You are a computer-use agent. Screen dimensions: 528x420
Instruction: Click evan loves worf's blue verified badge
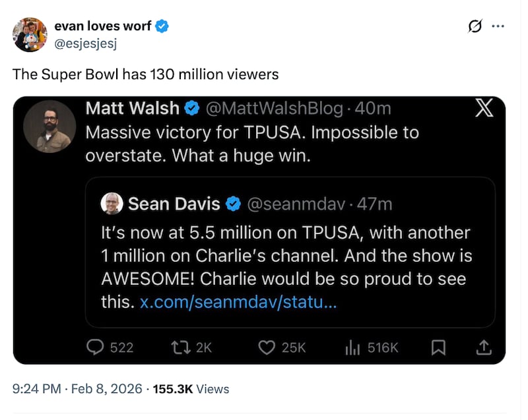click(162, 26)
